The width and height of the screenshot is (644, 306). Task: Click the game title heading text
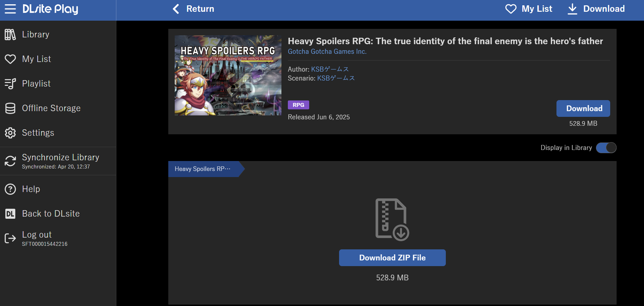[x=445, y=41]
